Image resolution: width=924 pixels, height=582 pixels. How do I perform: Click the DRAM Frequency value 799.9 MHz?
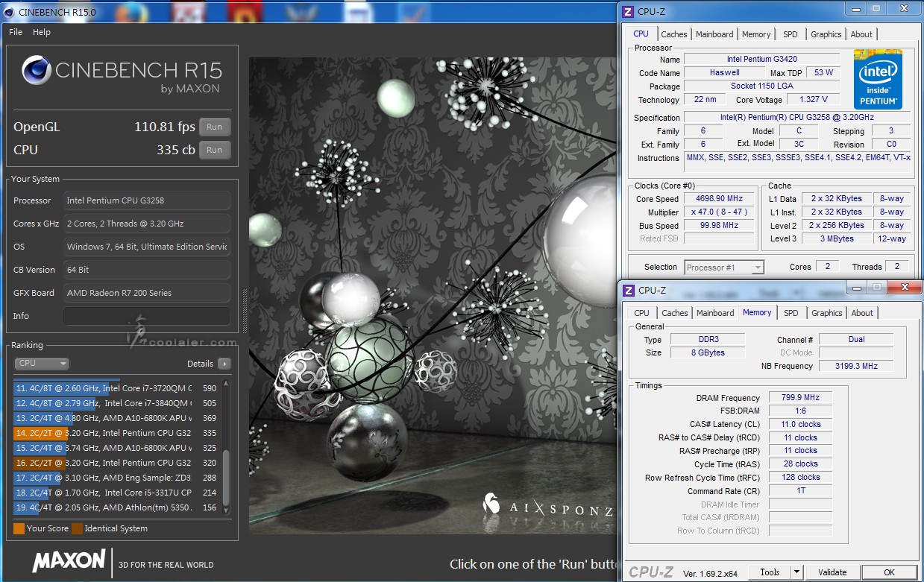(x=800, y=398)
